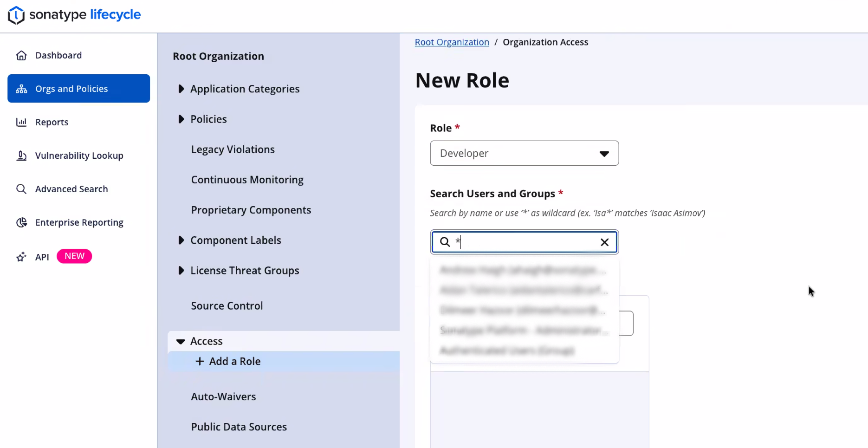Select the second blurred user suggestion

[x=524, y=290]
